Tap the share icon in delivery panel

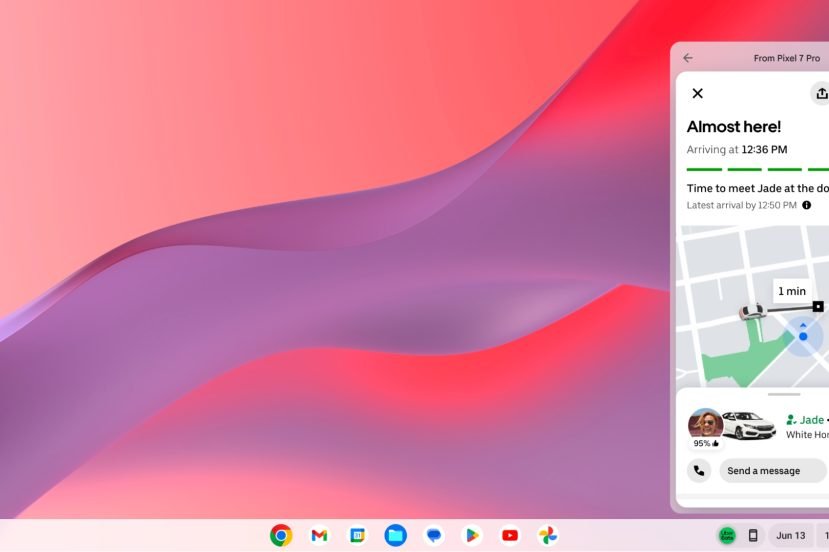click(821, 94)
